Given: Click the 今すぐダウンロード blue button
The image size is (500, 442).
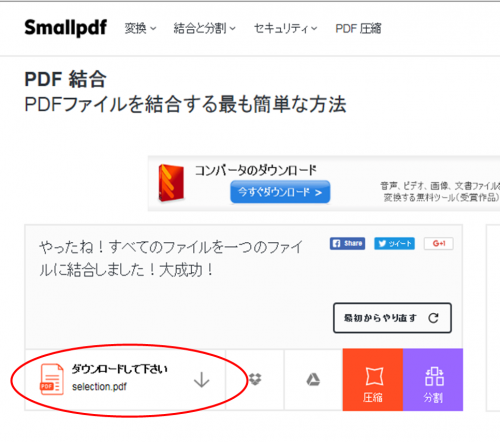Looking at the screenshot, I should [x=280, y=192].
